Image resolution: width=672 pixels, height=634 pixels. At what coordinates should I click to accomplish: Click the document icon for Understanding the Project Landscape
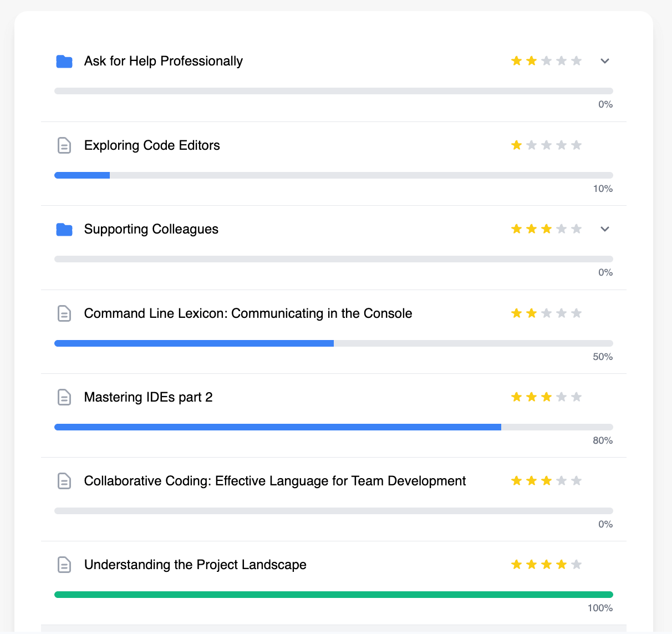(64, 565)
